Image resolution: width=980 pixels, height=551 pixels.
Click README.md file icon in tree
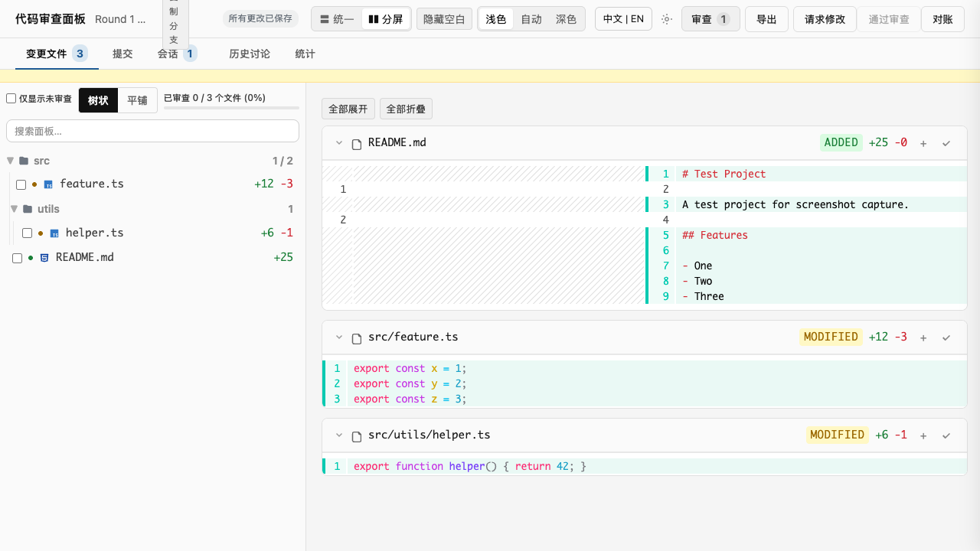44,258
